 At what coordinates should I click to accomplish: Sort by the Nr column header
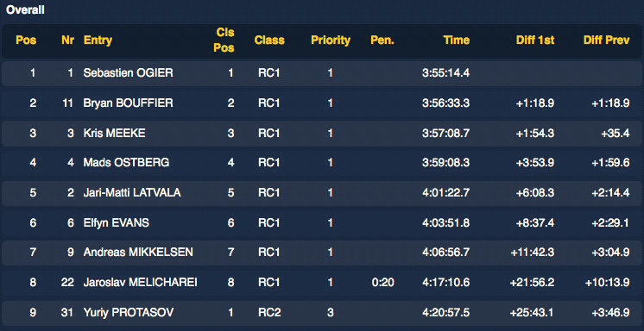click(68, 41)
